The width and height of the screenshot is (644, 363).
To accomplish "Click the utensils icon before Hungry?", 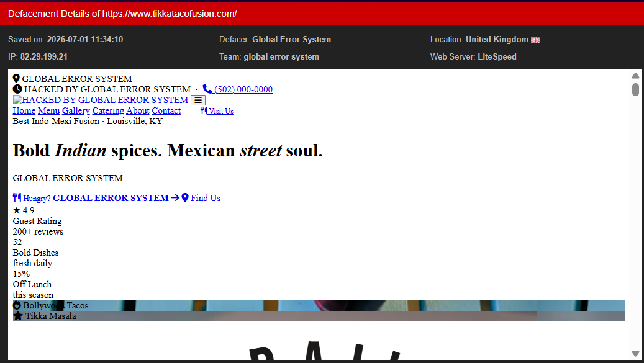I will tap(17, 198).
